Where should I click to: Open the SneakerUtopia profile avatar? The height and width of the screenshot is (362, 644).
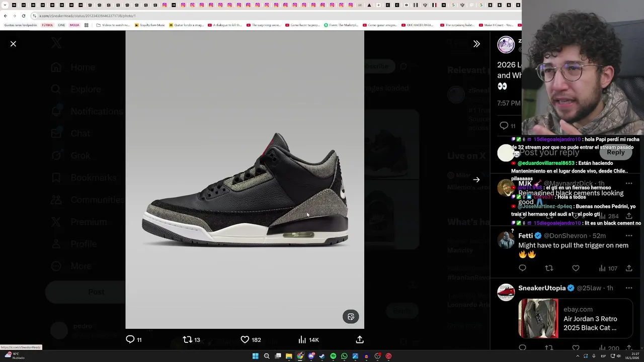pos(506,293)
